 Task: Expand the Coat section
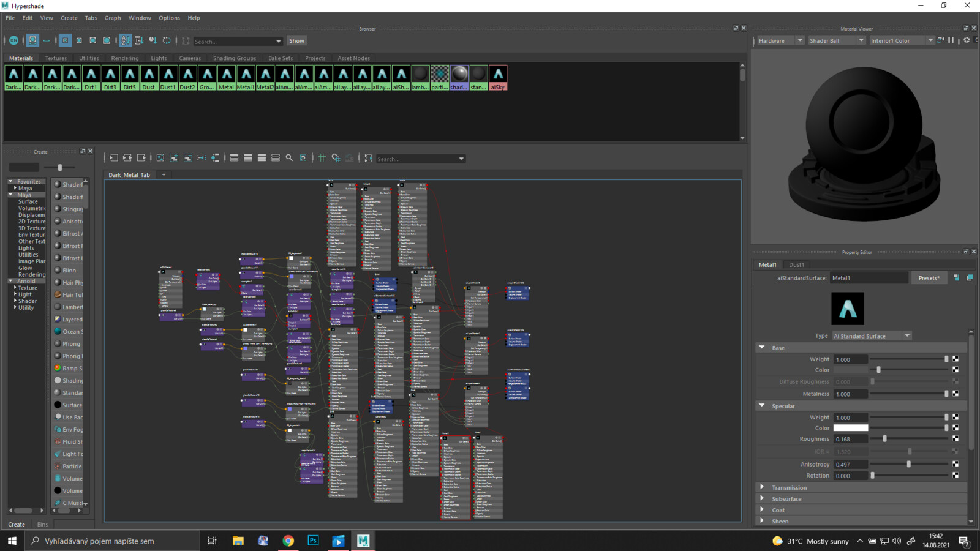[762, 509]
